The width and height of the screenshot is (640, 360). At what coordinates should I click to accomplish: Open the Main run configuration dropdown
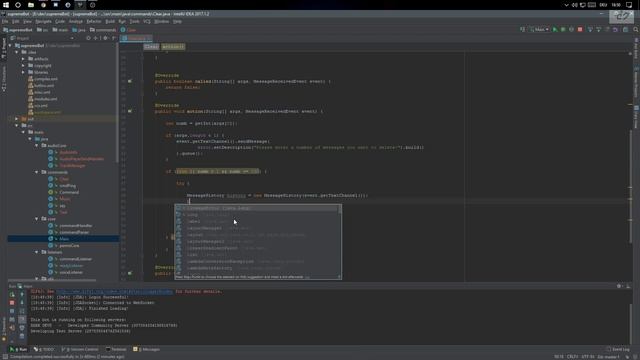tap(539, 29)
